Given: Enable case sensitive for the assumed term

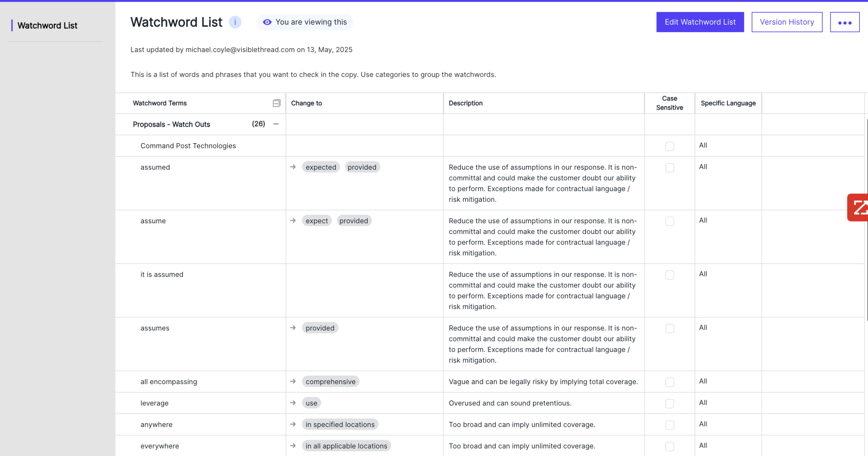Looking at the screenshot, I should point(669,168).
